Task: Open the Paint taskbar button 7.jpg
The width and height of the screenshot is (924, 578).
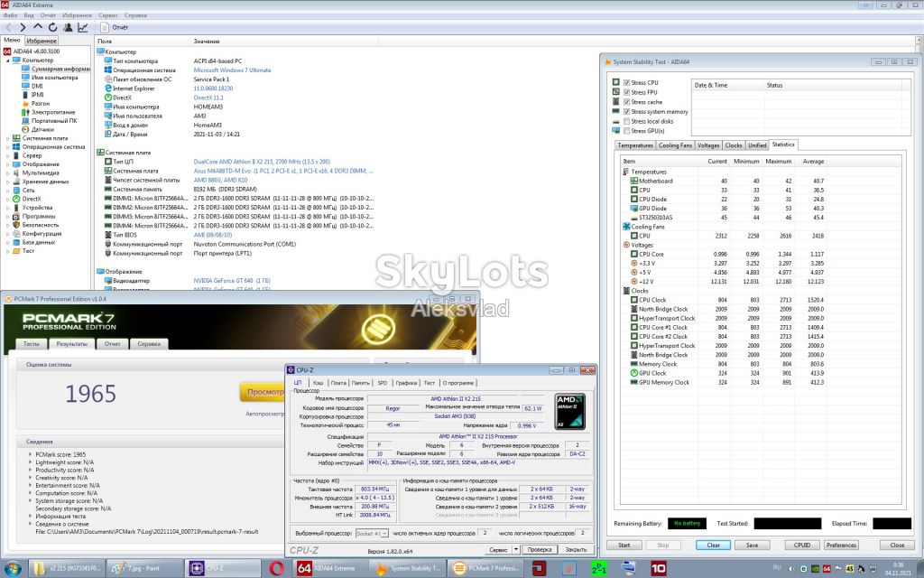Action: [145, 568]
